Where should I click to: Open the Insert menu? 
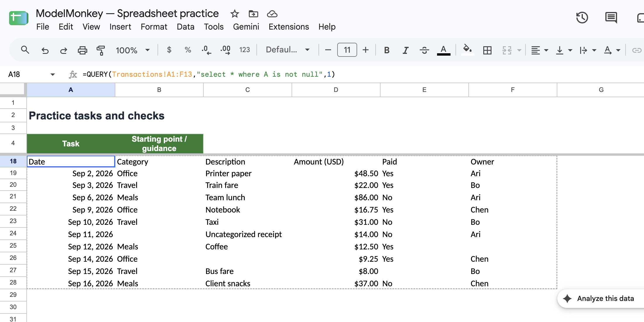(x=120, y=27)
